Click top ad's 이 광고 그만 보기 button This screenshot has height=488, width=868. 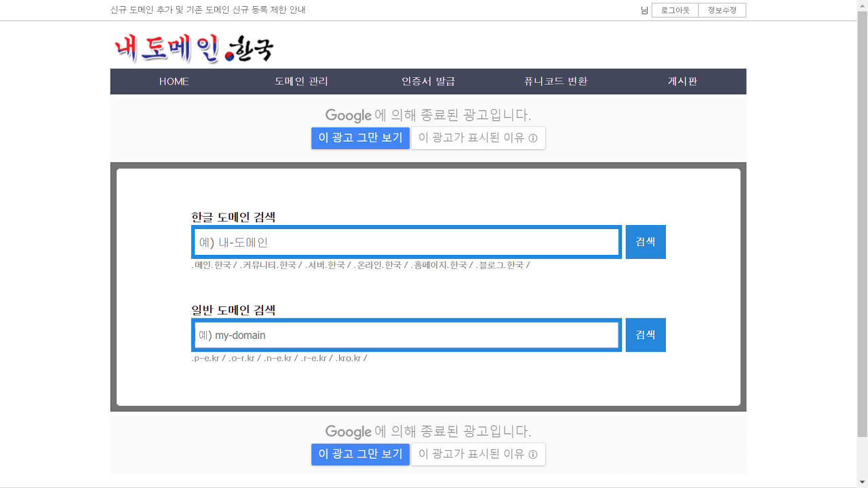click(360, 138)
